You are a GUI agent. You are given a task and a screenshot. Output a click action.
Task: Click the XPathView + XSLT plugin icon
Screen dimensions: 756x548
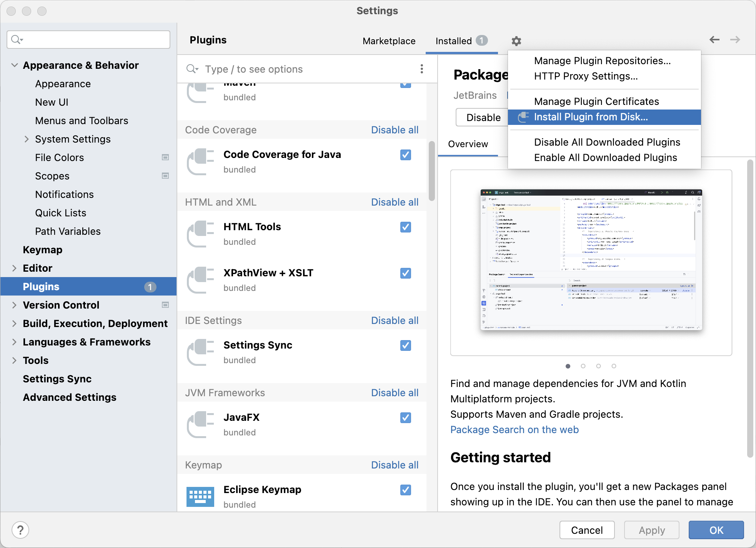point(200,280)
